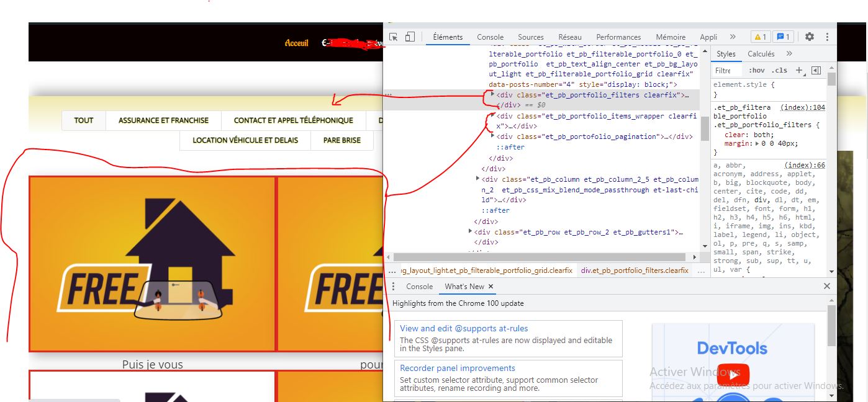Expand the et_pb_portfolio_filters div node
This screenshot has height=402, width=868.
pos(493,94)
